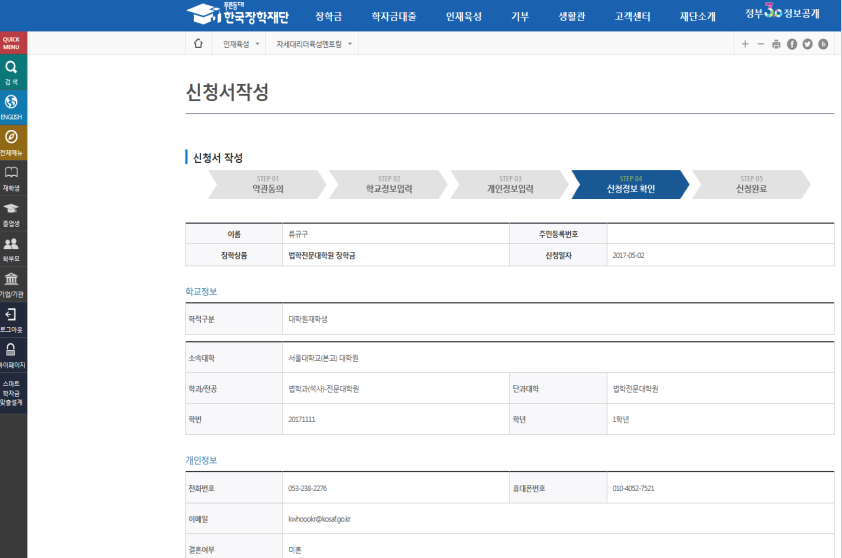Screen dimensions: 842x558
Task: Decrease text size with minus icon
Action: pyautogui.click(x=760, y=44)
